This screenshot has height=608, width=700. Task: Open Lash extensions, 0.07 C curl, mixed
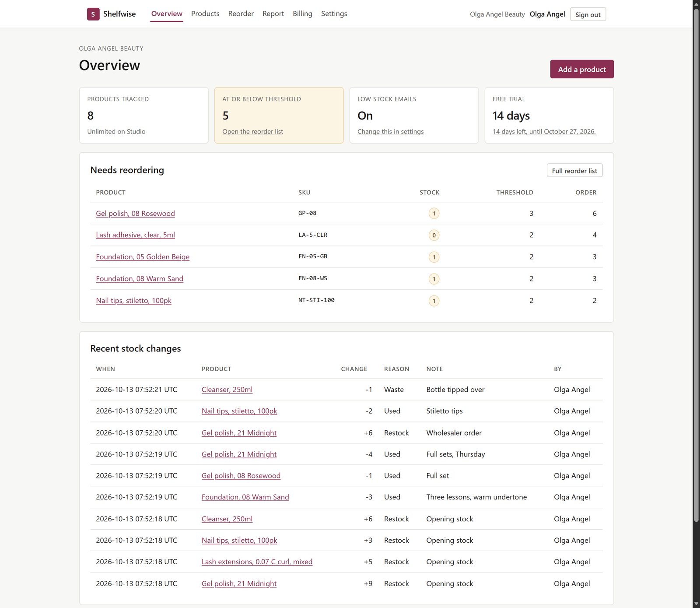pos(257,562)
